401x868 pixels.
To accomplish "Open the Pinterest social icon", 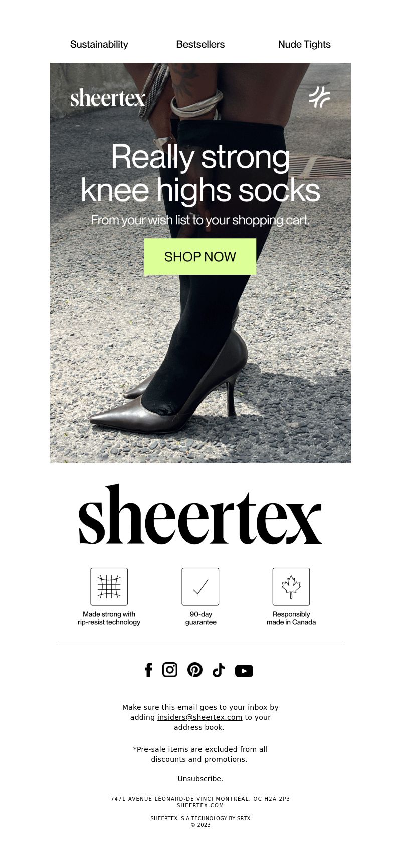I will pos(195,670).
